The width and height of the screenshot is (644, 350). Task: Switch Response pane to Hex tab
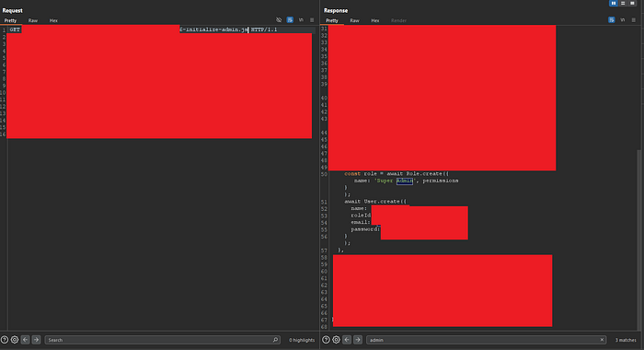tap(375, 20)
